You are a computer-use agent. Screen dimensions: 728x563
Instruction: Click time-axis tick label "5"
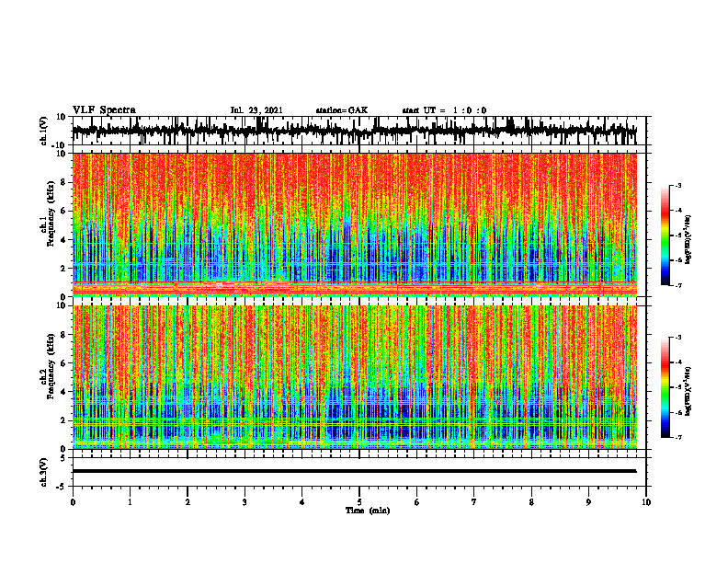tap(359, 502)
